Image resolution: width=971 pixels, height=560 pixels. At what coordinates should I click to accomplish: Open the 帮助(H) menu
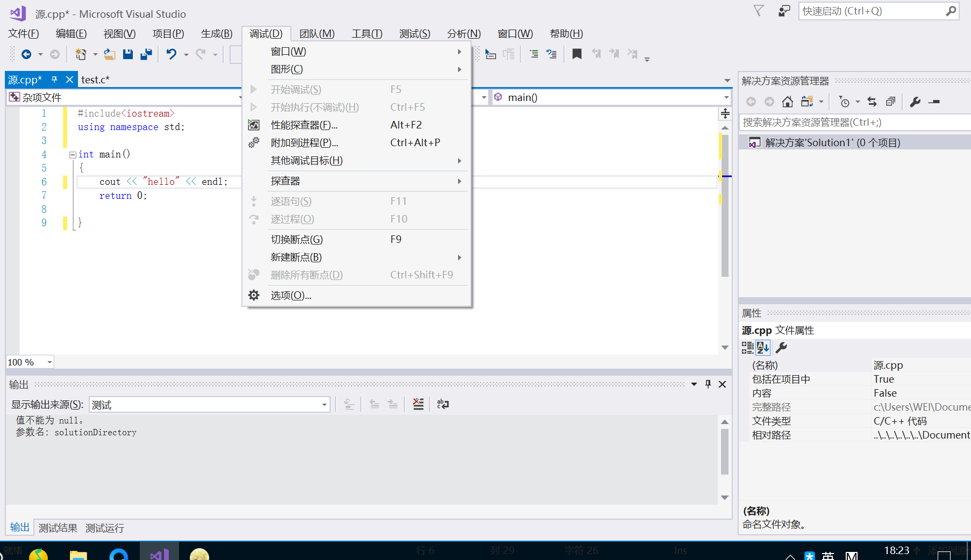tap(566, 34)
